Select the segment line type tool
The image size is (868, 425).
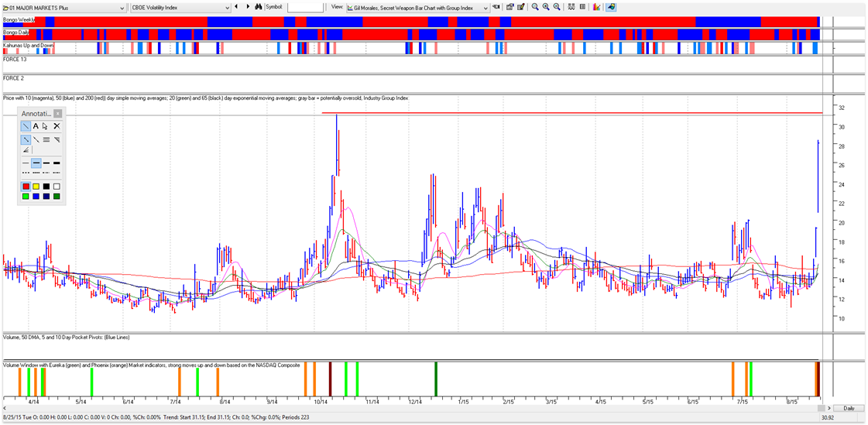26,139
